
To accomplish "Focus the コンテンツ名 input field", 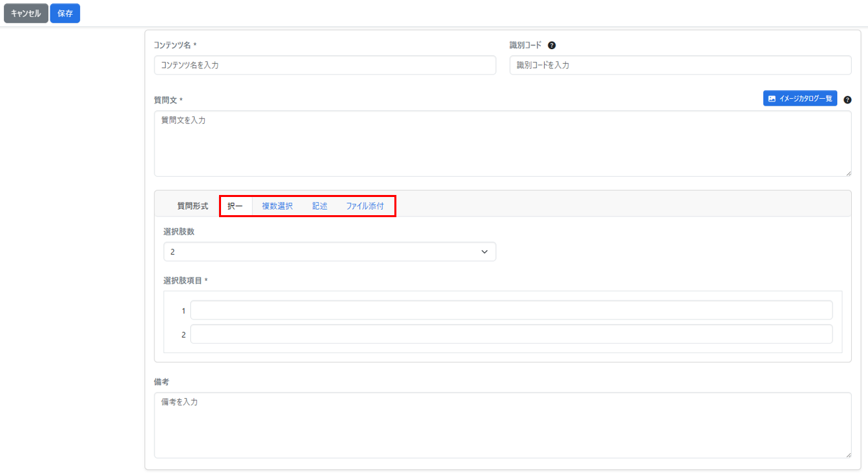I will pyautogui.click(x=324, y=65).
